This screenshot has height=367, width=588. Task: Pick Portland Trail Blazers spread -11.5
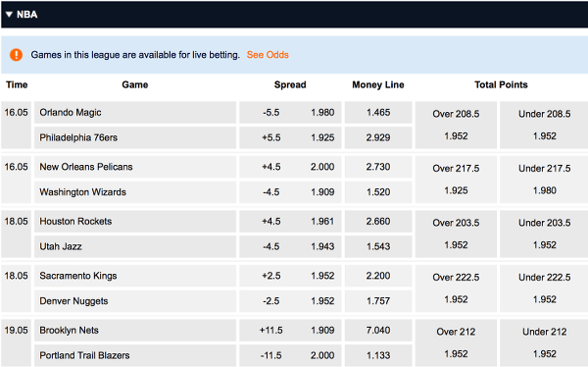click(x=290, y=355)
